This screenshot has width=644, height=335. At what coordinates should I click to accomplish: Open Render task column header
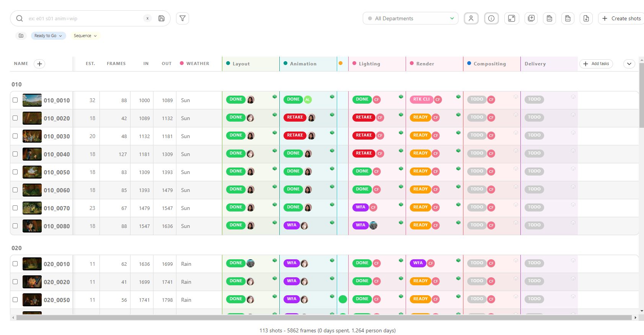[x=425, y=64]
